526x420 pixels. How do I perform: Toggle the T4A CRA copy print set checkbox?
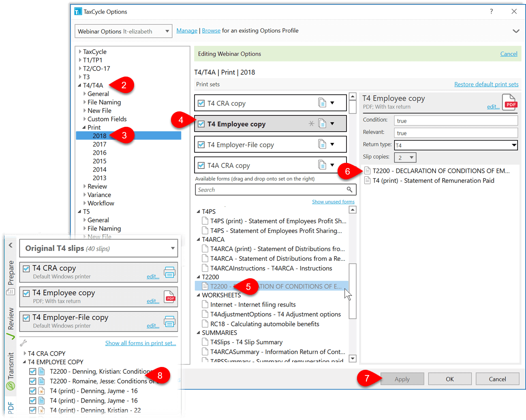click(x=201, y=165)
